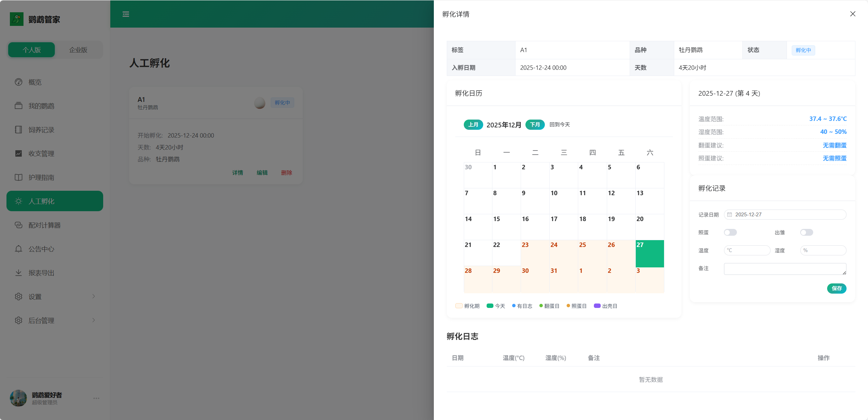This screenshot has height=420, width=868.
Task: Go to 收支管理 section
Action: [41, 153]
